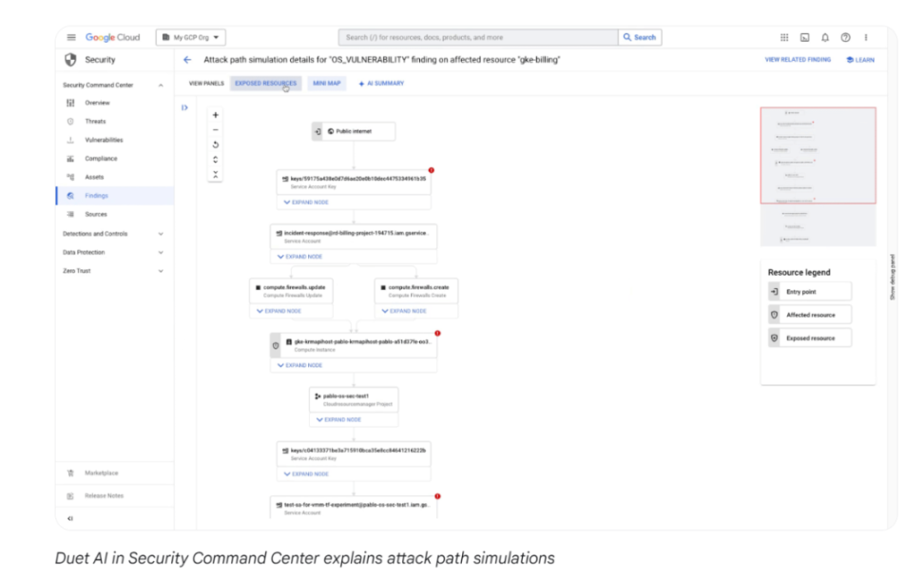The image size is (924, 580).
Task: Expand the Zero Trust section
Action: coord(161,271)
